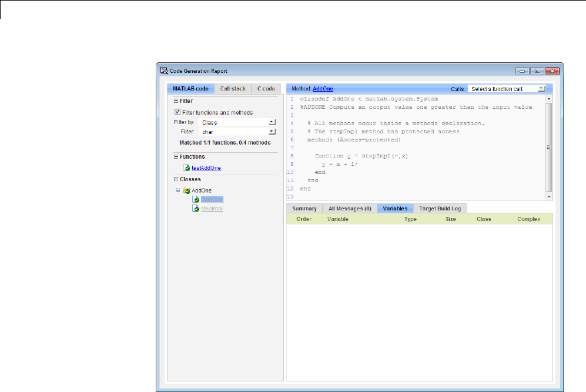Collapse the AddOne class tree node
Screen dimensions: 586x392
pos(178,190)
